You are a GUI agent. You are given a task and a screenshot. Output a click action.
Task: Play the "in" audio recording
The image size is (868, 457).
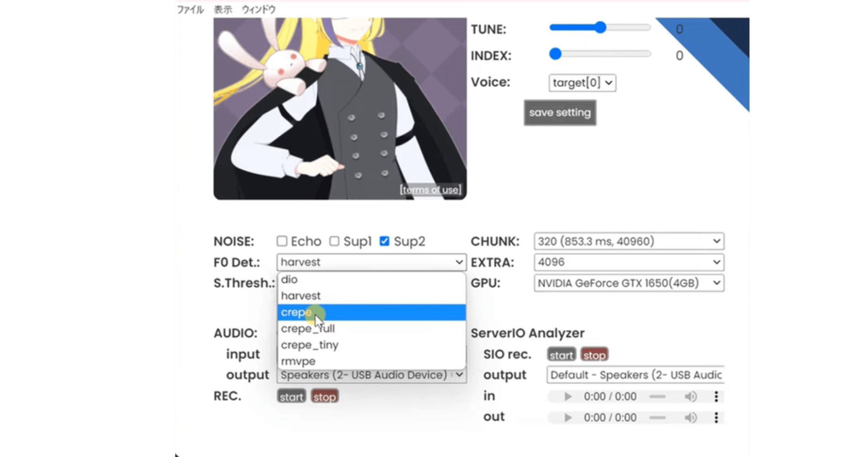point(568,396)
